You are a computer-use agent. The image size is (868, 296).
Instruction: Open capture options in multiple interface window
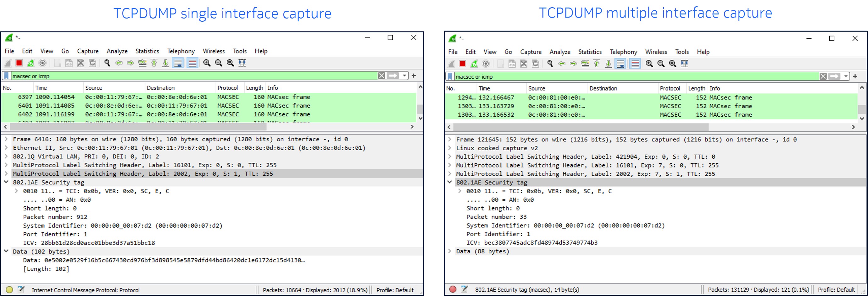(x=486, y=64)
